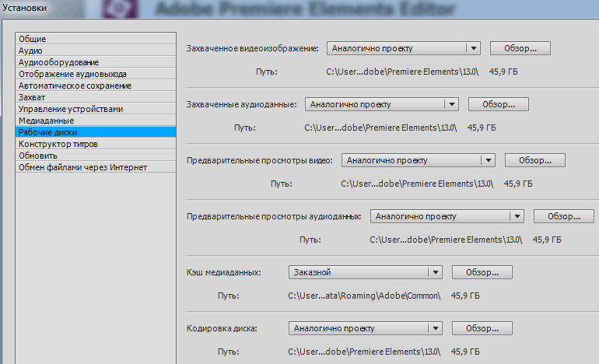This screenshot has height=364, width=599.
Task: Select the Обновить category
Action: point(96,156)
